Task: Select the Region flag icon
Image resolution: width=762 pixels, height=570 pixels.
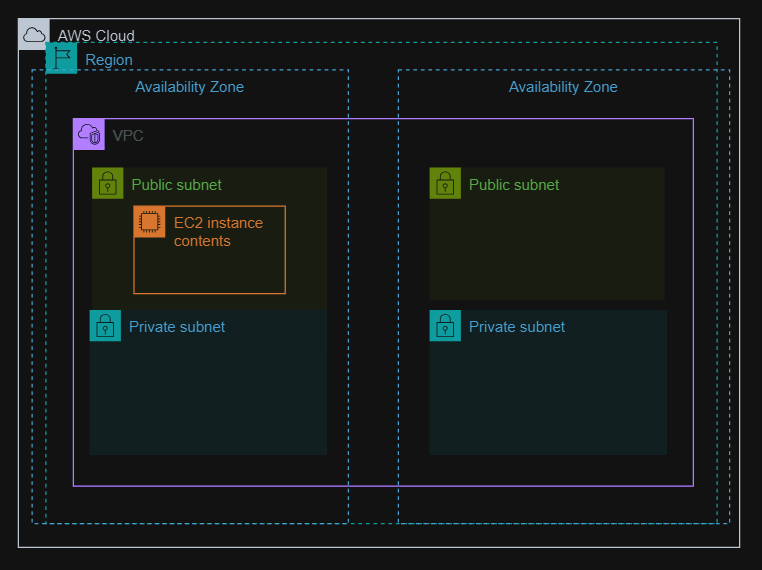Action: [61, 58]
